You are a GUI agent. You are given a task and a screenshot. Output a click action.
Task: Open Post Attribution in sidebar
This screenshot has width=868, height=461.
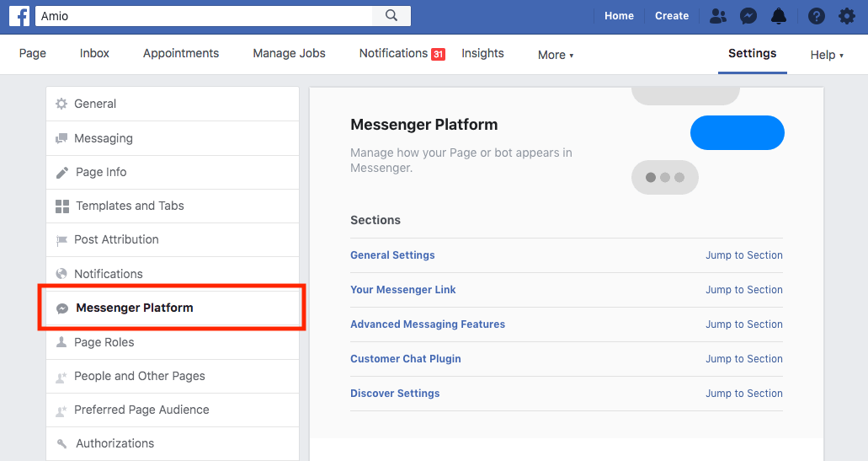[x=173, y=240]
